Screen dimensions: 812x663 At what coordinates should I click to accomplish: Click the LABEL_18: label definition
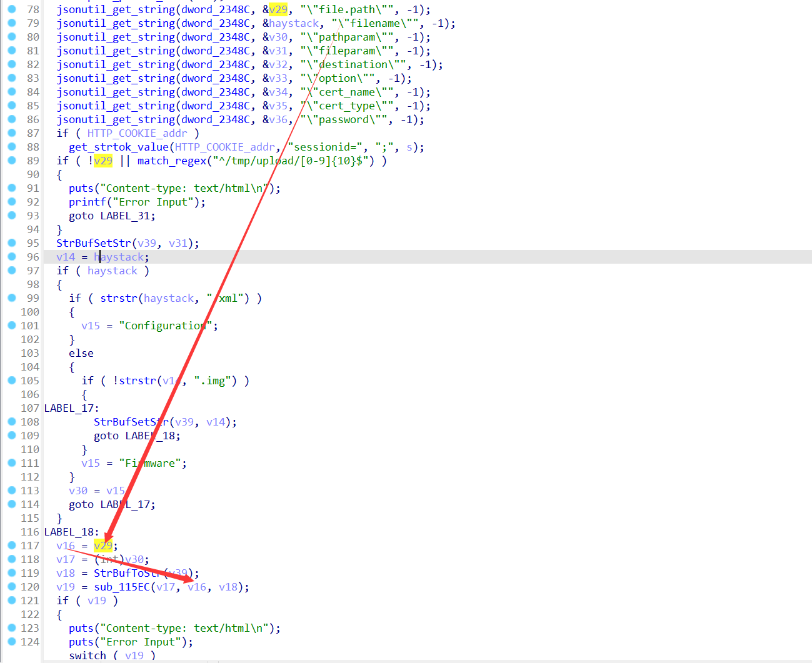pyautogui.click(x=72, y=532)
